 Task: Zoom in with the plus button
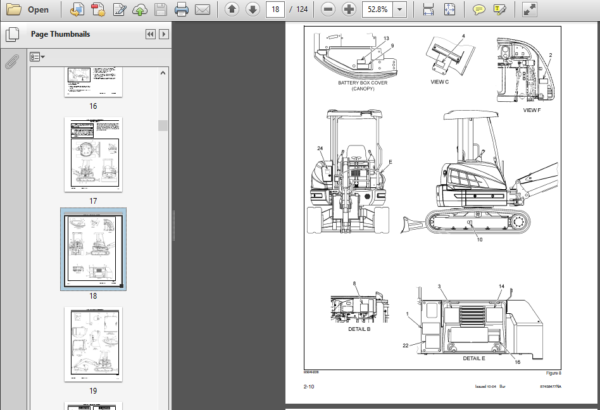[349, 9]
